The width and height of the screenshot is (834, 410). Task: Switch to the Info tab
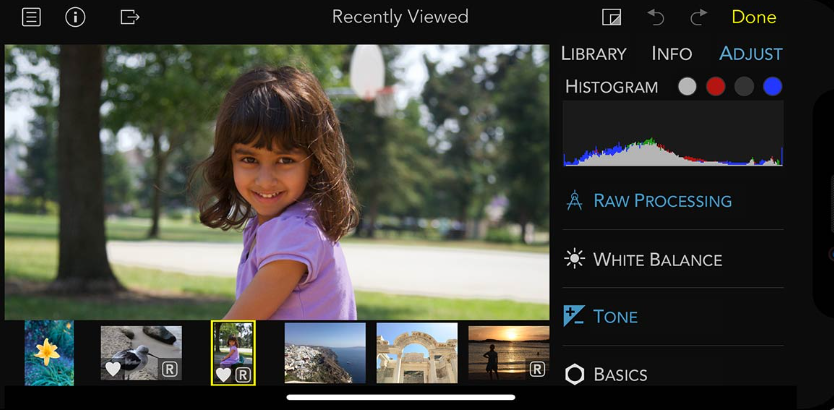coord(672,54)
